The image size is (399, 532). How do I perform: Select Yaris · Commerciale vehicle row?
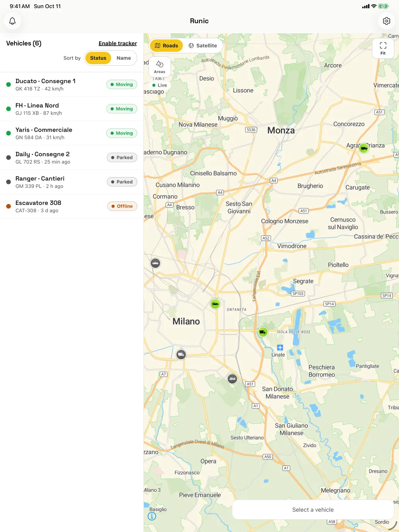click(x=72, y=133)
